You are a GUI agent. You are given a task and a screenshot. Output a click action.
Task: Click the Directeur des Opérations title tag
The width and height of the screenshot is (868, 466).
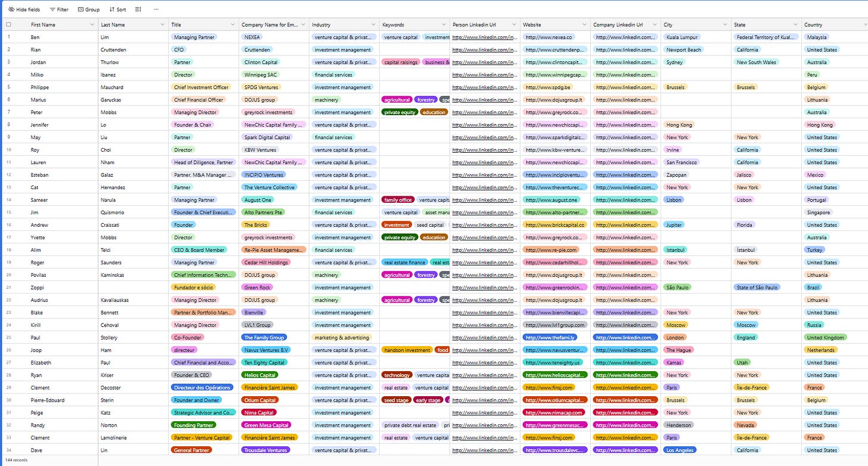point(202,388)
